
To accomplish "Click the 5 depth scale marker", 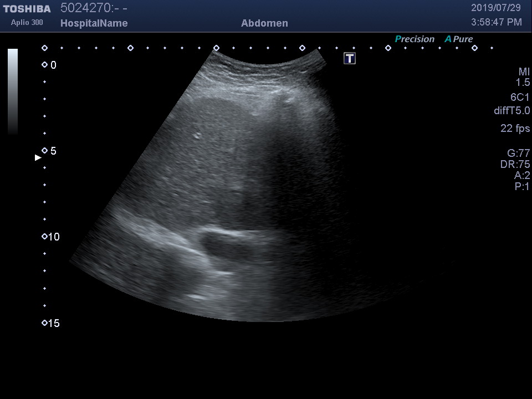I will point(49,151).
